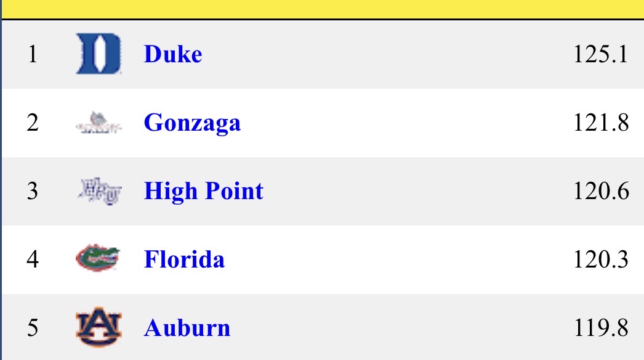Viewport: 644px width, 360px height.
Task: Go to the Auburn team link
Action: [x=187, y=327]
